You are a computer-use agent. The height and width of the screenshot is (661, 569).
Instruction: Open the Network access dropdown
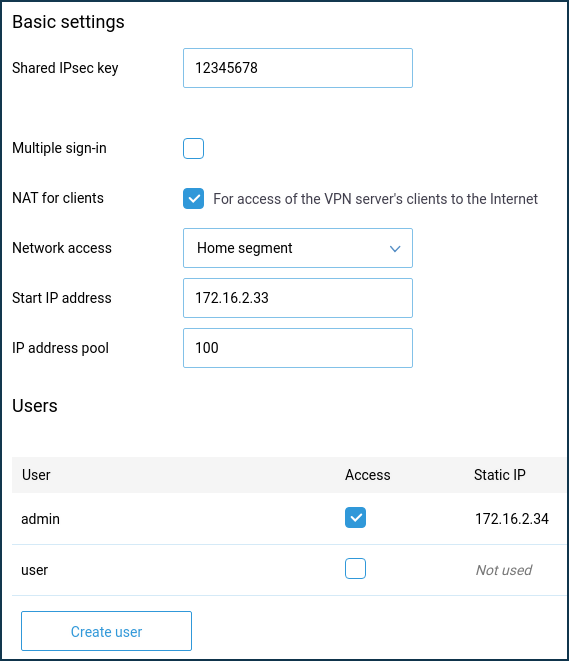298,248
